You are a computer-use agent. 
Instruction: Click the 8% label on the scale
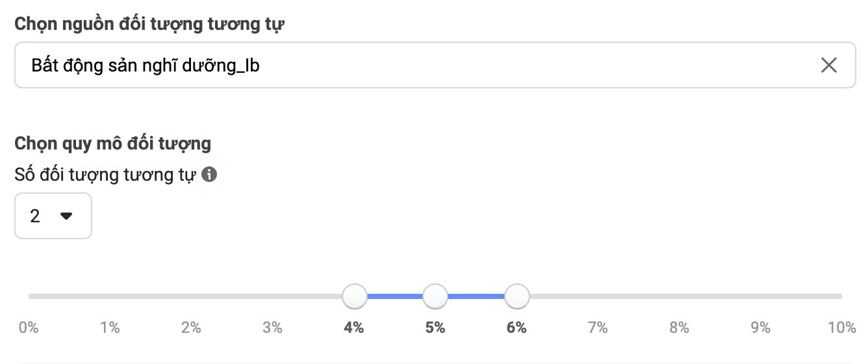pyautogui.click(x=679, y=328)
